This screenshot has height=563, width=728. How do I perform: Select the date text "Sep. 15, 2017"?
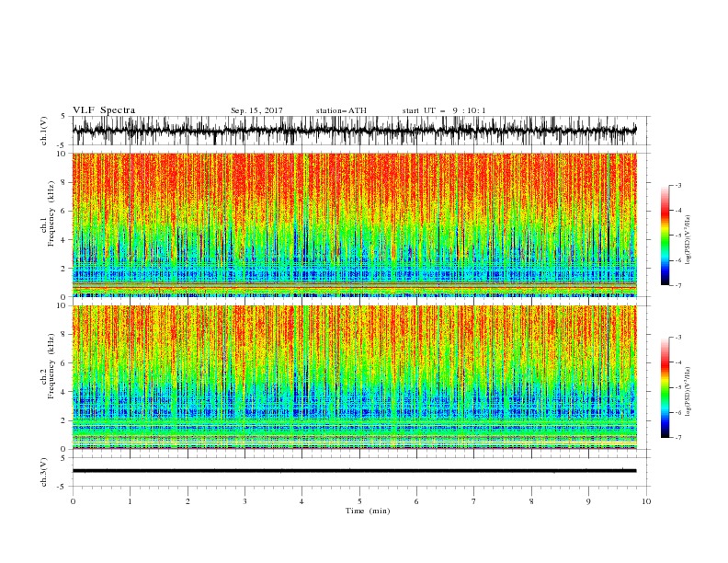[x=256, y=110]
